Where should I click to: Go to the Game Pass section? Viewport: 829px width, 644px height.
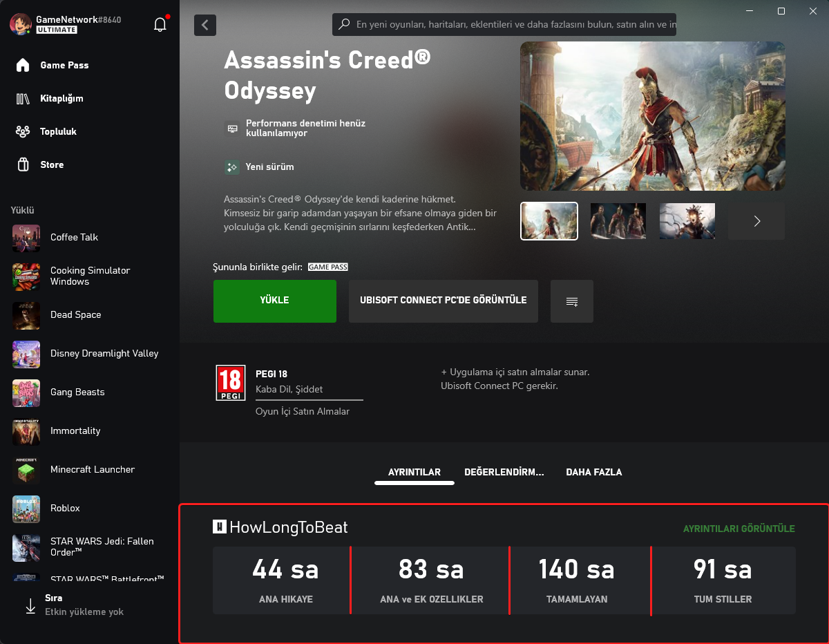pos(64,65)
